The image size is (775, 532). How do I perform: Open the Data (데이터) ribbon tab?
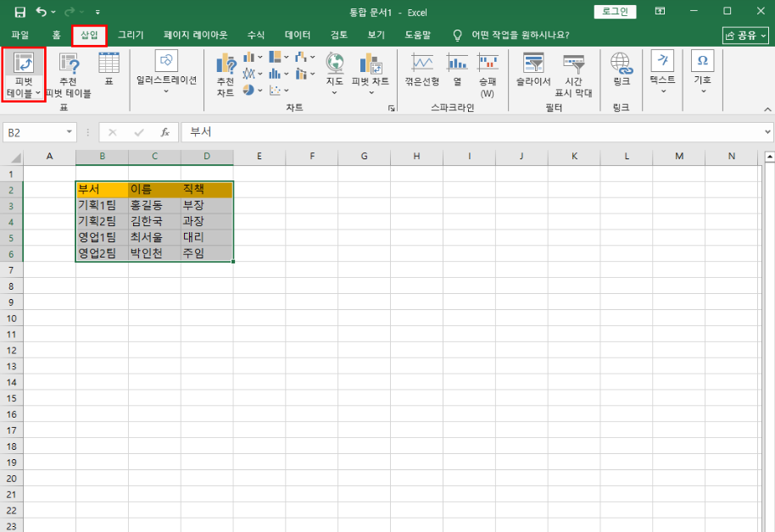(298, 35)
